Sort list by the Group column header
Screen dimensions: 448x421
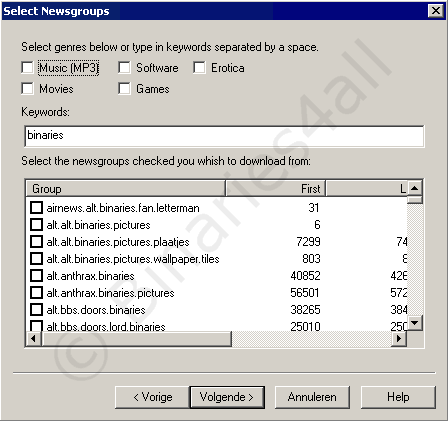126,189
